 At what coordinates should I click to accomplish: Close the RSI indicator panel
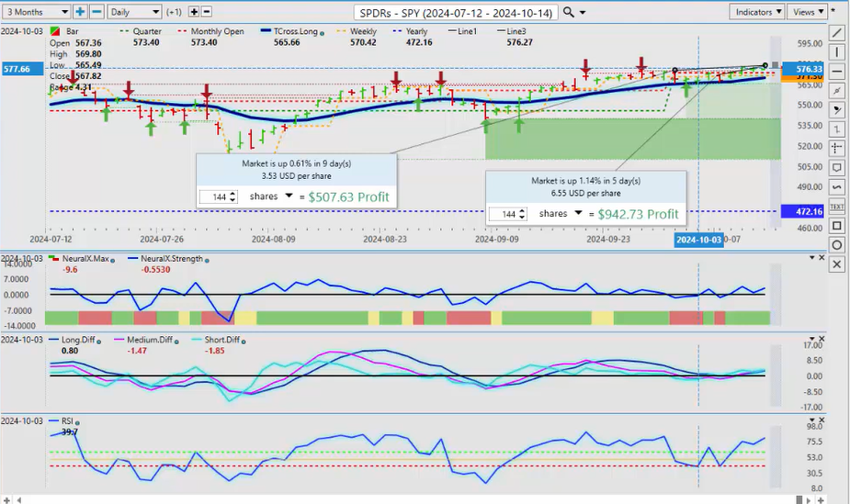(822, 420)
